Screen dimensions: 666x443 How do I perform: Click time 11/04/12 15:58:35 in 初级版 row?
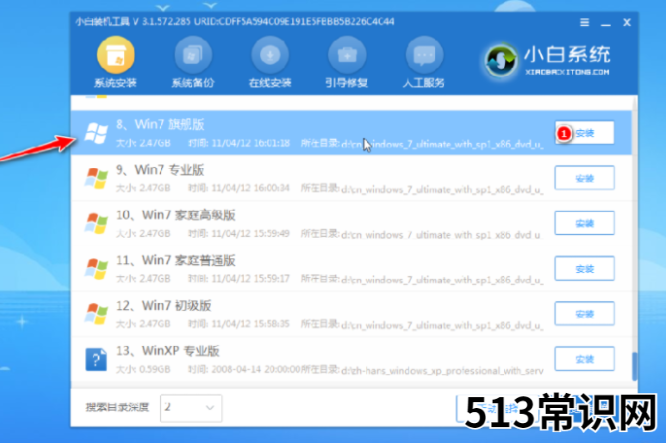tap(251, 324)
